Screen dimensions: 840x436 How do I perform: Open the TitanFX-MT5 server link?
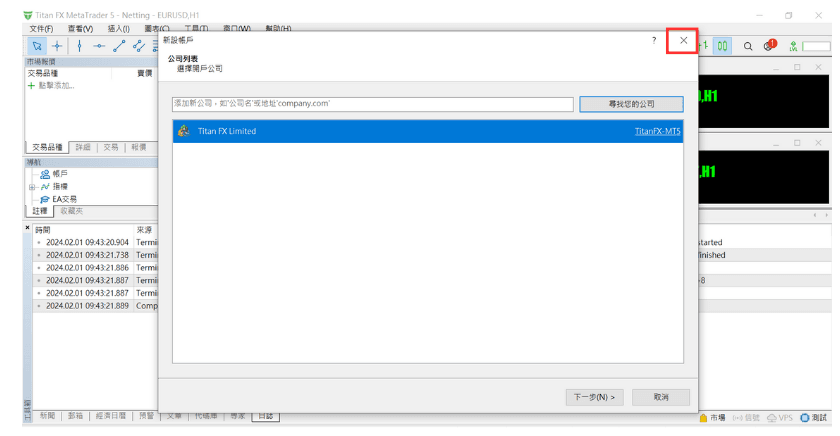tap(657, 131)
